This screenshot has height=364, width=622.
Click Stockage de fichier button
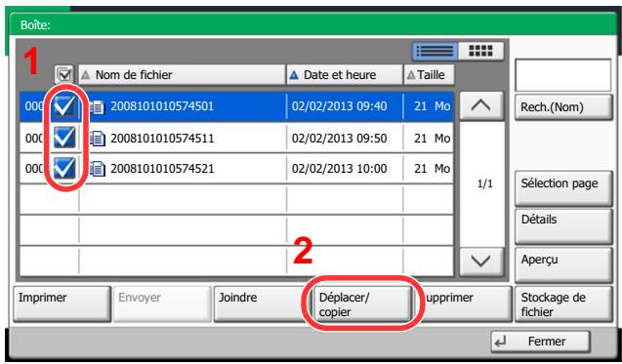(563, 304)
